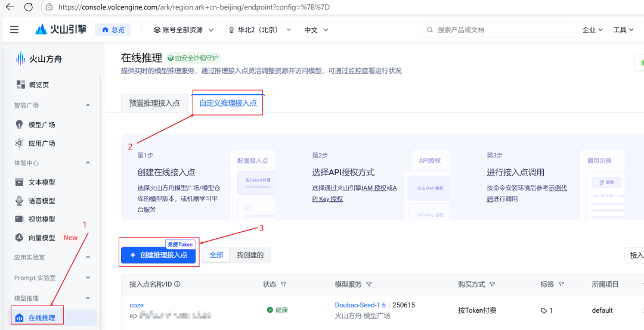Click the 火山方舟-模型广场 text
Image resolution: width=644 pixels, height=330 pixels.
363,316
